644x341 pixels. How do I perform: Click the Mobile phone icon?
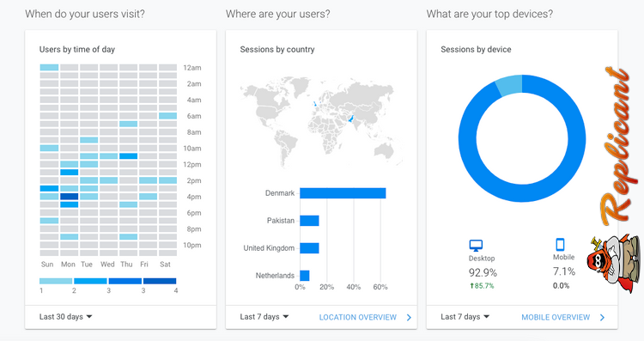560,245
